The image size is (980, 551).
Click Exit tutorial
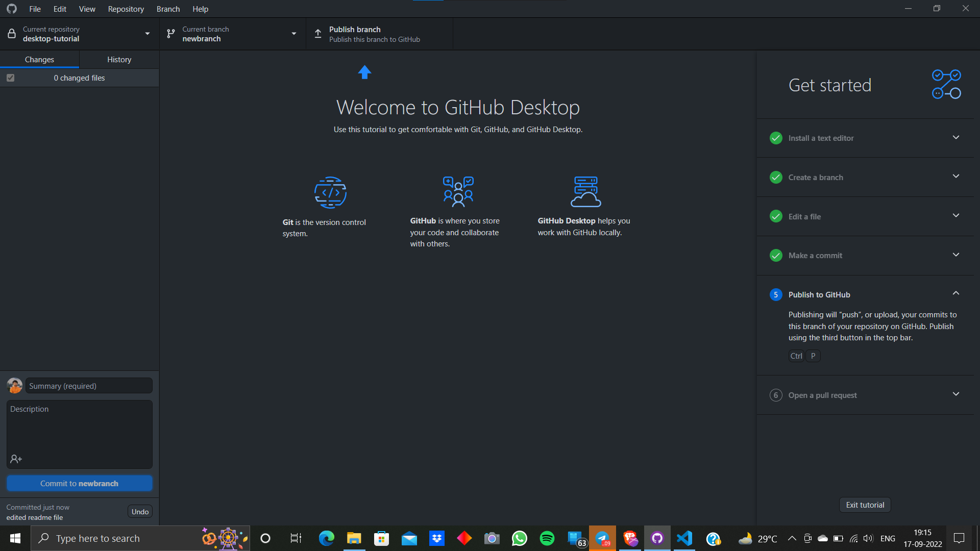pos(865,505)
